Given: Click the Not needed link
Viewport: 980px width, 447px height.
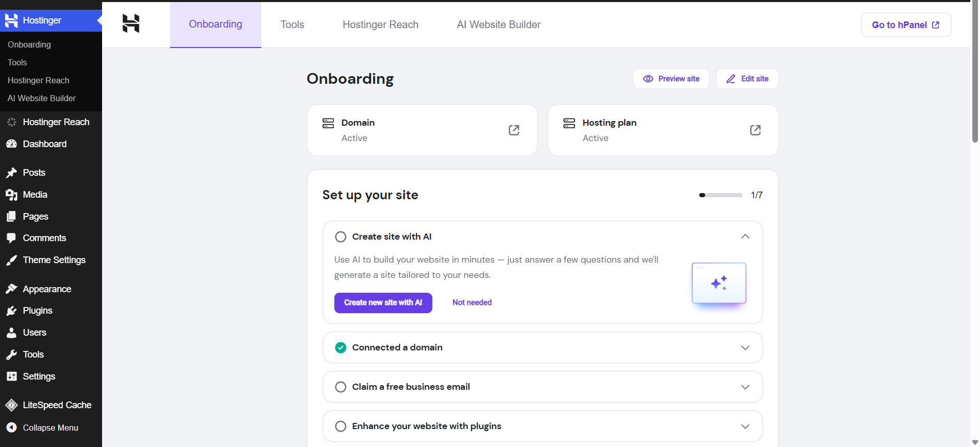Looking at the screenshot, I should coord(472,302).
